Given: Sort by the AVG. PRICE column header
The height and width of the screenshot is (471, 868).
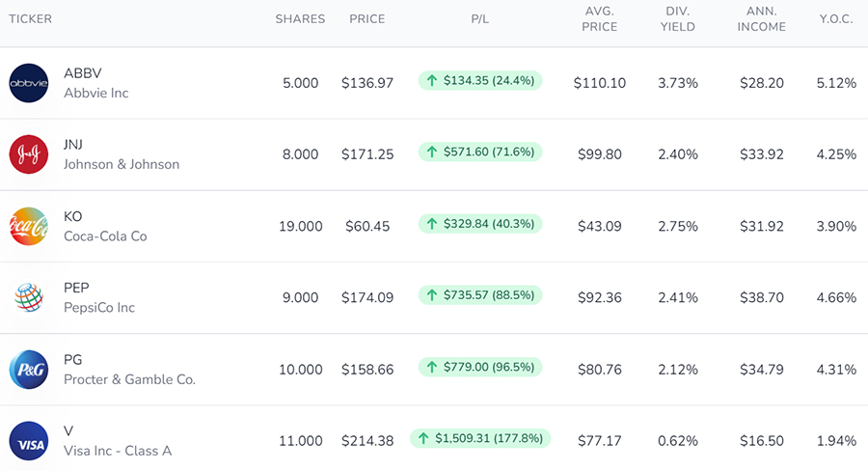Looking at the screenshot, I should click(x=600, y=19).
